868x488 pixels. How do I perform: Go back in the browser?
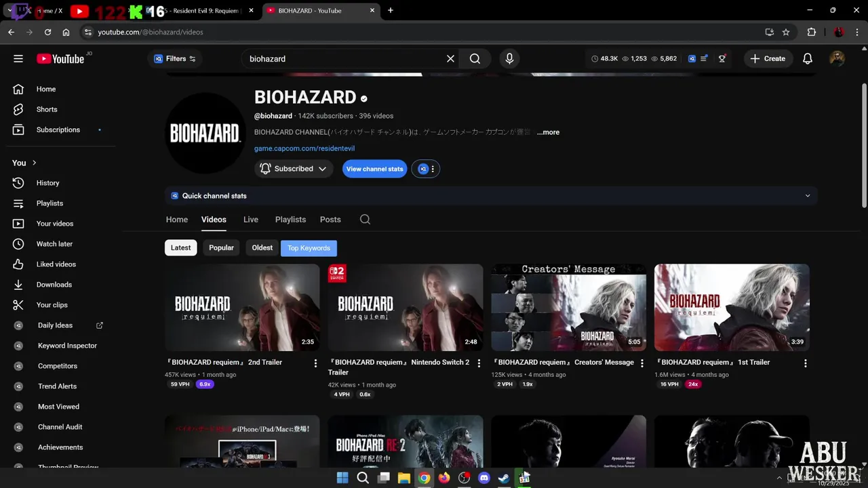coord(11,32)
